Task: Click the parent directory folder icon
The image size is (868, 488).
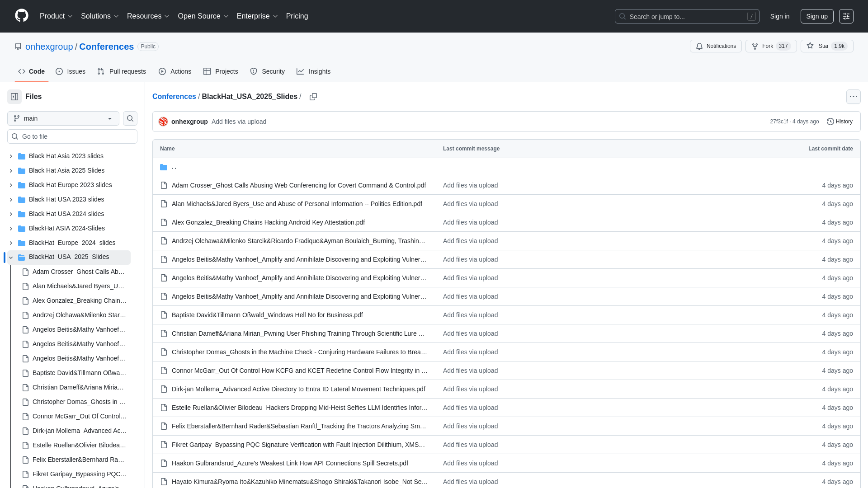Action: pos(164,167)
